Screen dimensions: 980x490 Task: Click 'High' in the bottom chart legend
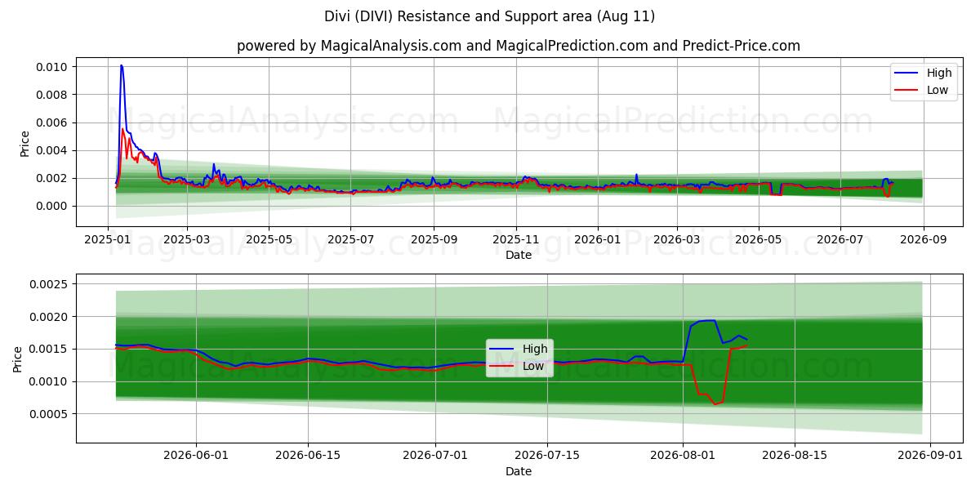tap(535, 349)
